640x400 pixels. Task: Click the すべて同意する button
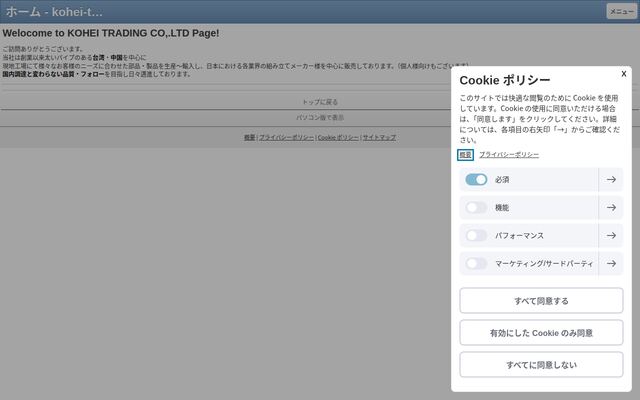[541, 301]
